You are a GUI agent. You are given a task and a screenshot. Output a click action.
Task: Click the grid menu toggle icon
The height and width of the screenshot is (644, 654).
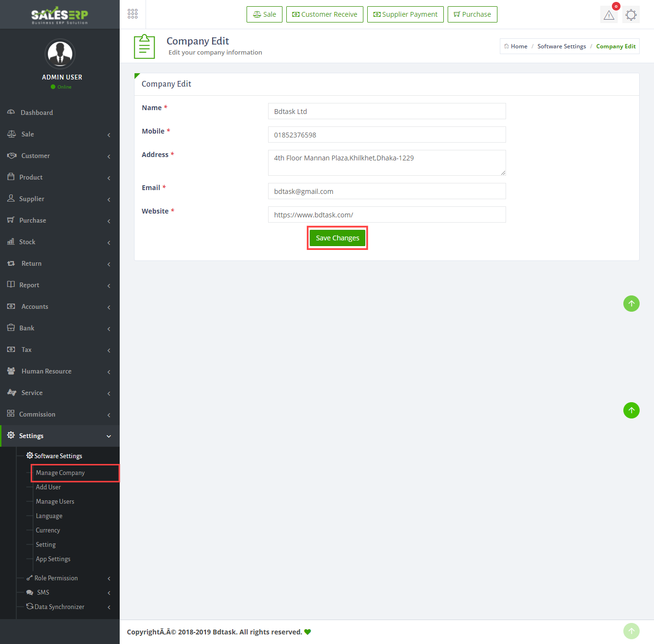[133, 14]
